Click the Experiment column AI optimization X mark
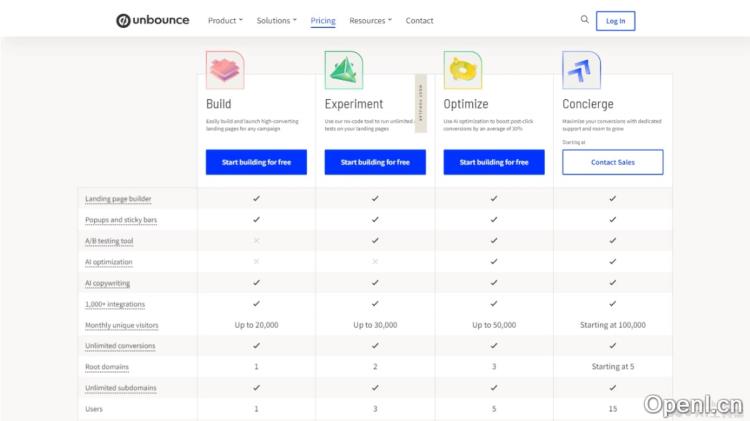The width and height of the screenshot is (750, 421). (x=375, y=262)
